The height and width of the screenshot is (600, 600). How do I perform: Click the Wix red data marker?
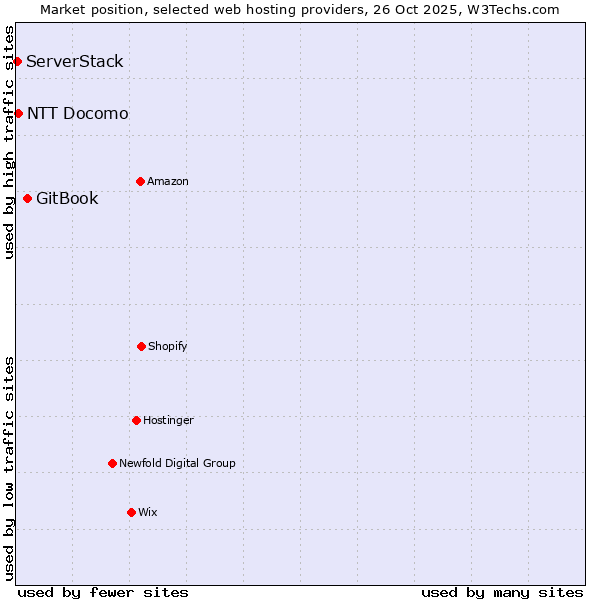pyautogui.click(x=131, y=512)
